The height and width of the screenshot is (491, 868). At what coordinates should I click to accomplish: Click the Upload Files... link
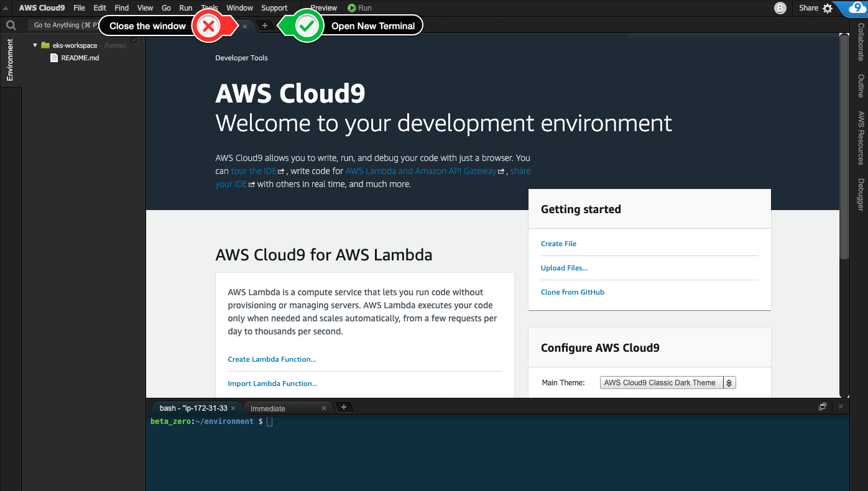[x=564, y=268]
